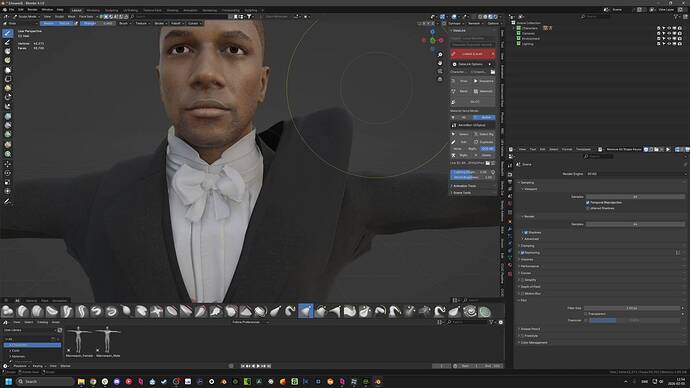The image size is (690, 388).
Task: Toggle the camera view gizmo
Action: 440,71
